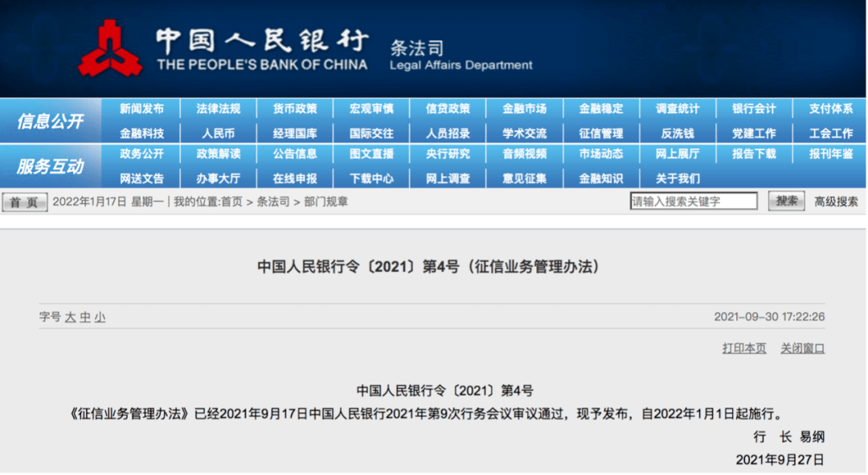
Task: Open 金融市场 navigation link
Action: [x=524, y=109]
